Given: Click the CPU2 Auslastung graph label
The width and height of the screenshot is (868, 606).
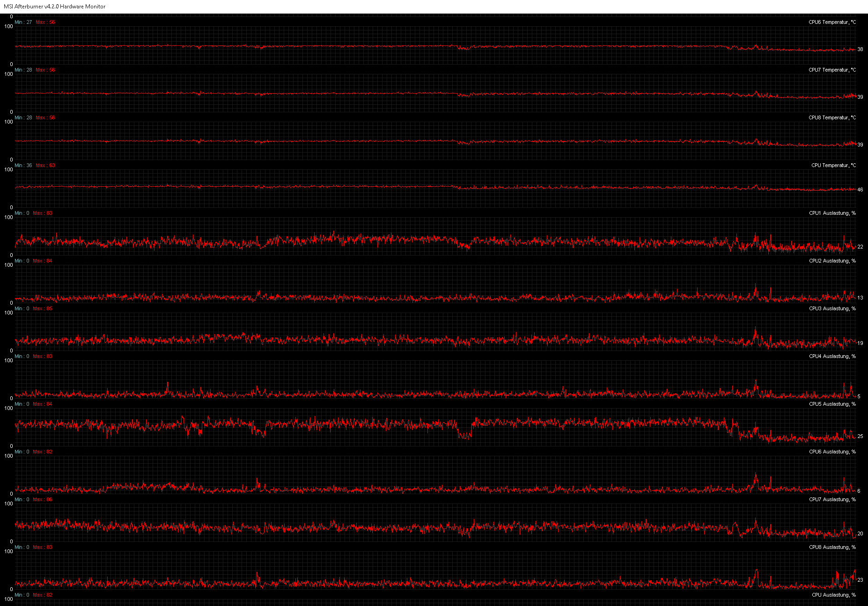Looking at the screenshot, I should click(x=832, y=261).
